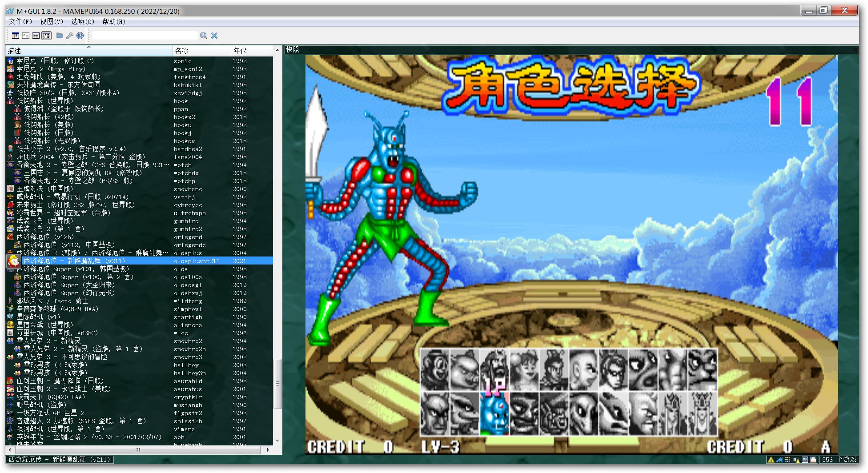Click rom name 'oldsplusnr211' cell
Screen dimensions: 868x473
pyautogui.click(x=197, y=261)
